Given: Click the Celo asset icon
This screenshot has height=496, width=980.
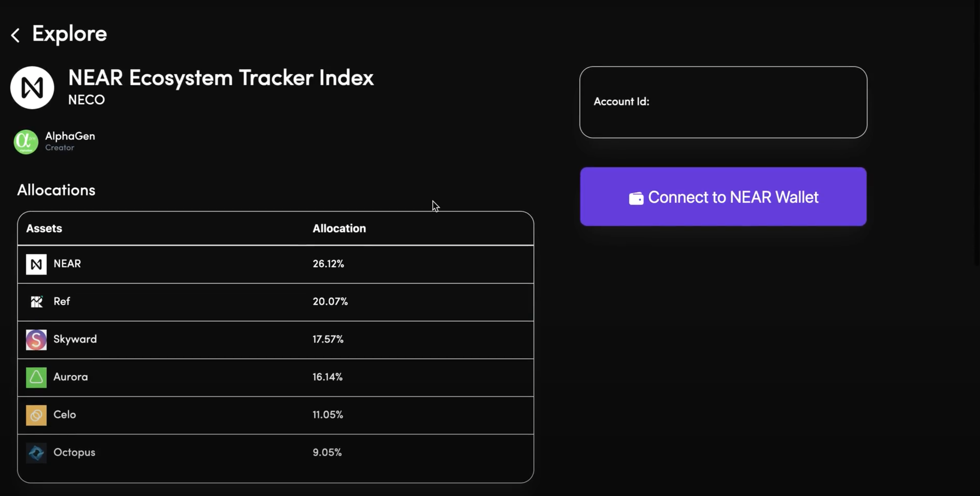Looking at the screenshot, I should coord(36,415).
